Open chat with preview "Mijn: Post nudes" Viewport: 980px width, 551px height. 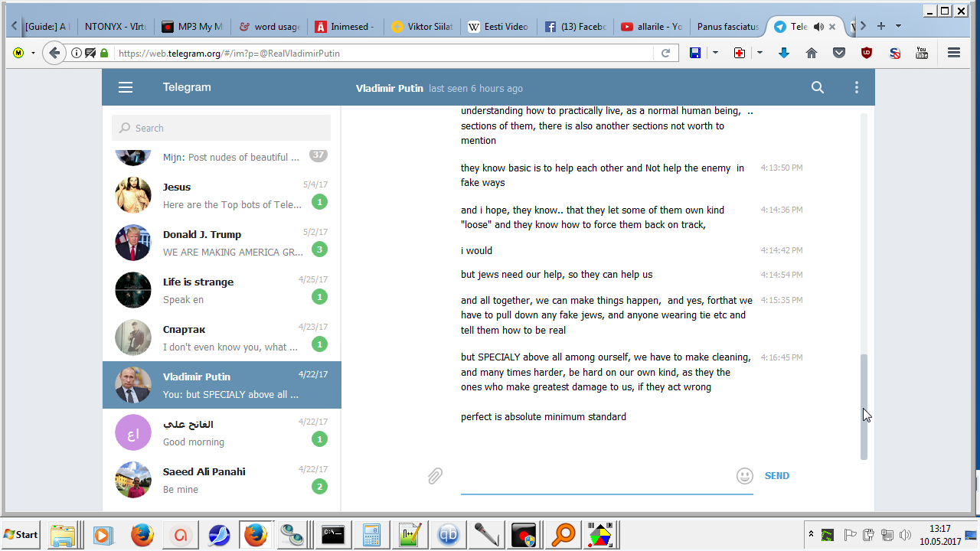pyautogui.click(x=222, y=156)
